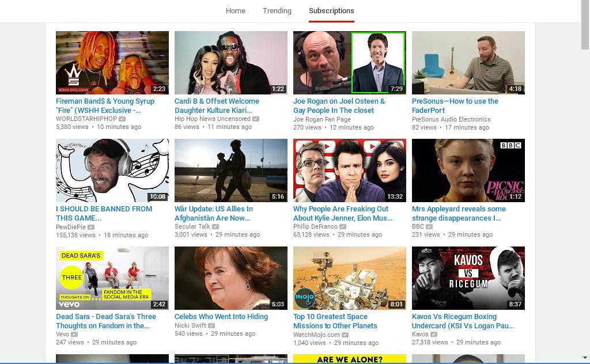Visit the PreSonus Audio Electronics channel
This screenshot has width=590, height=364.
click(451, 119)
